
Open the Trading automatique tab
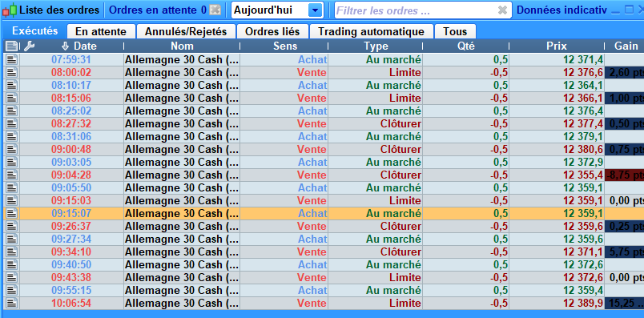pyautogui.click(x=372, y=31)
